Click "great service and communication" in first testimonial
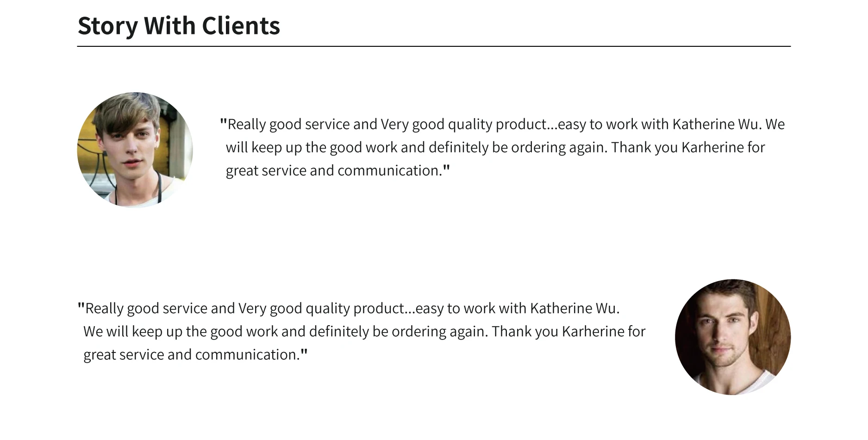The height and width of the screenshot is (440, 868). coord(332,170)
